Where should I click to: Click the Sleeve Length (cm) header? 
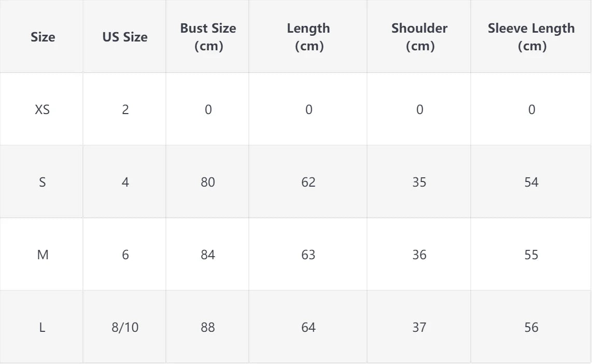(531, 37)
